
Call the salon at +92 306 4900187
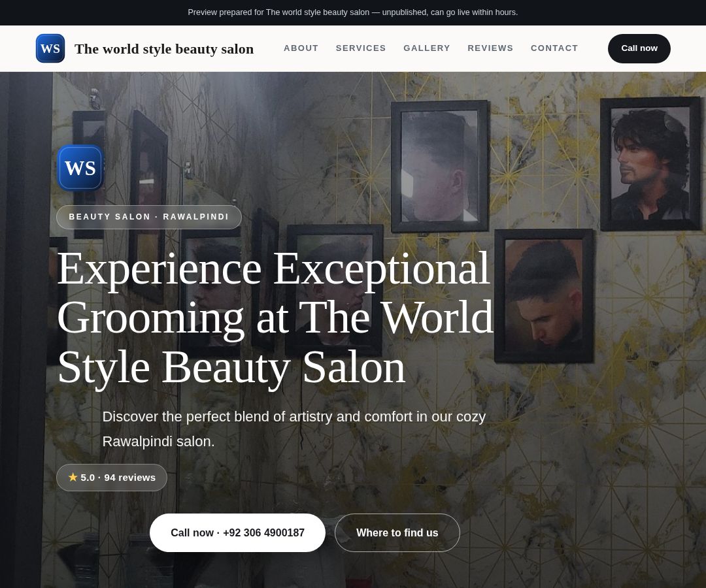(237, 532)
